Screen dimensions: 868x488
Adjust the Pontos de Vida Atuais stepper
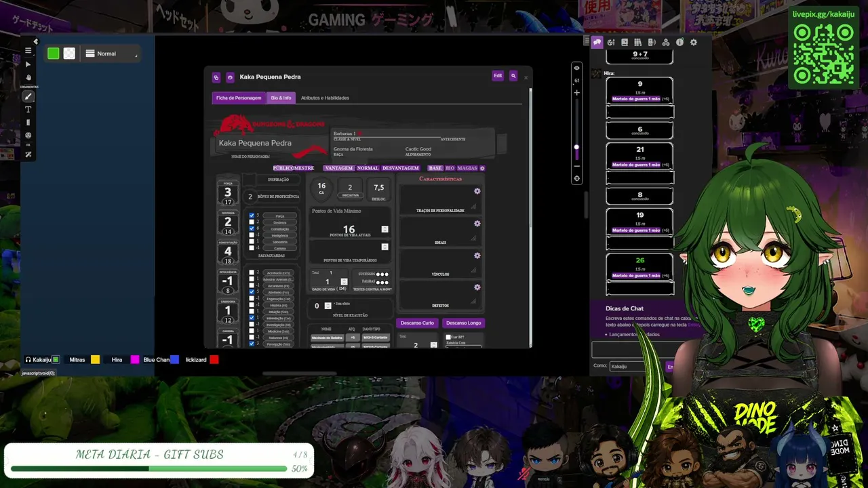tap(384, 229)
